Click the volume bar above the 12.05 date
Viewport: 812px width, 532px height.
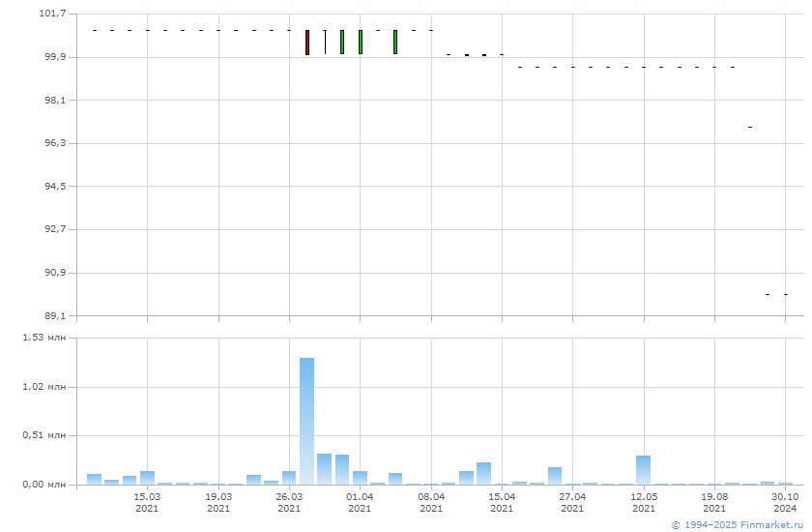pos(643,470)
